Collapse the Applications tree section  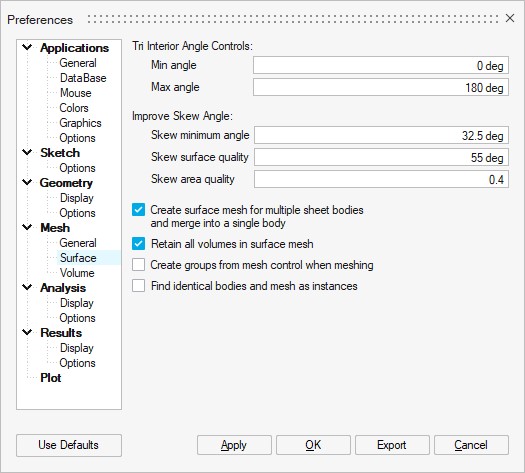pos(27,47)
